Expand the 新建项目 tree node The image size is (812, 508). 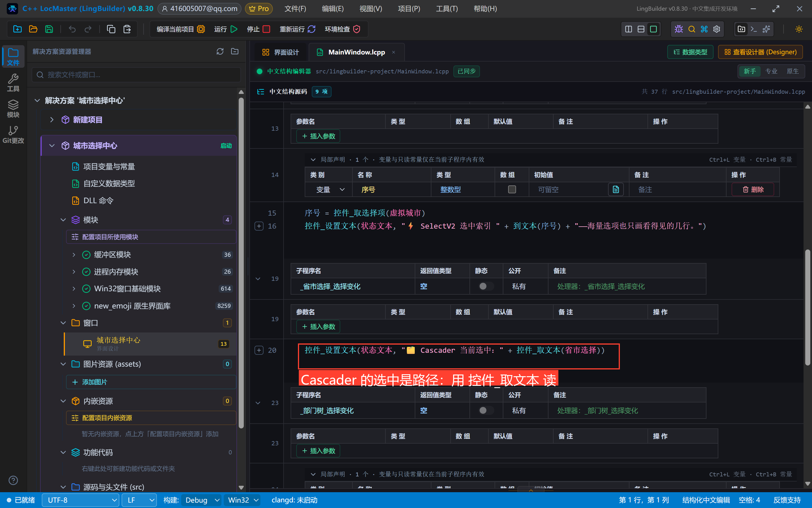[x=52, y=120]
